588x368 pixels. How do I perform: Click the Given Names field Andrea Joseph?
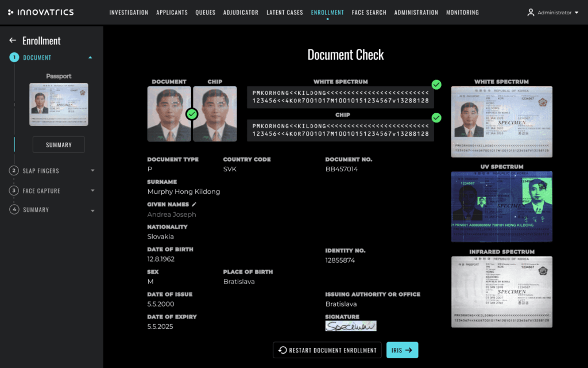click(172, 214)
